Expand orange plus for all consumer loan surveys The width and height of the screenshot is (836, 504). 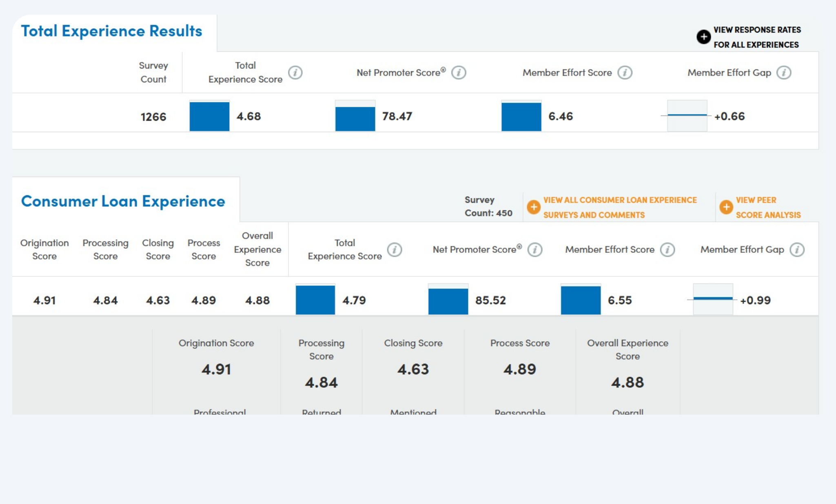(533, 207)
